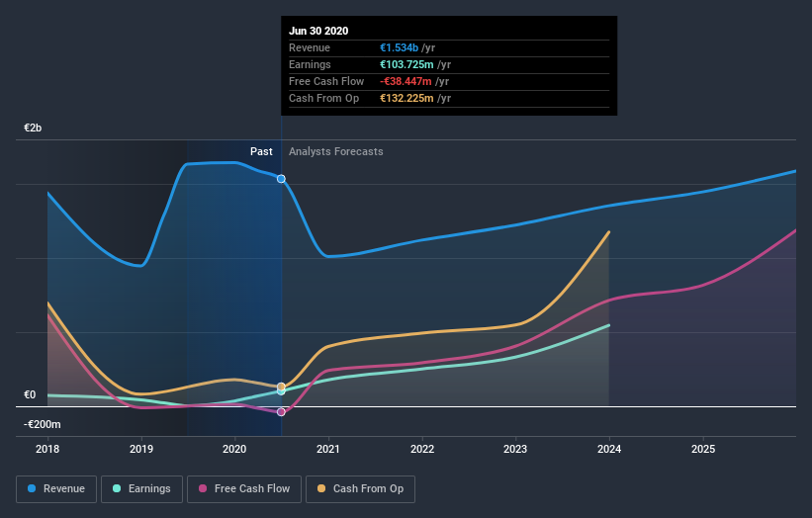Click the 2024 x-axis year label
This screenshot has height=518, width=812.
tap(609, 449)
